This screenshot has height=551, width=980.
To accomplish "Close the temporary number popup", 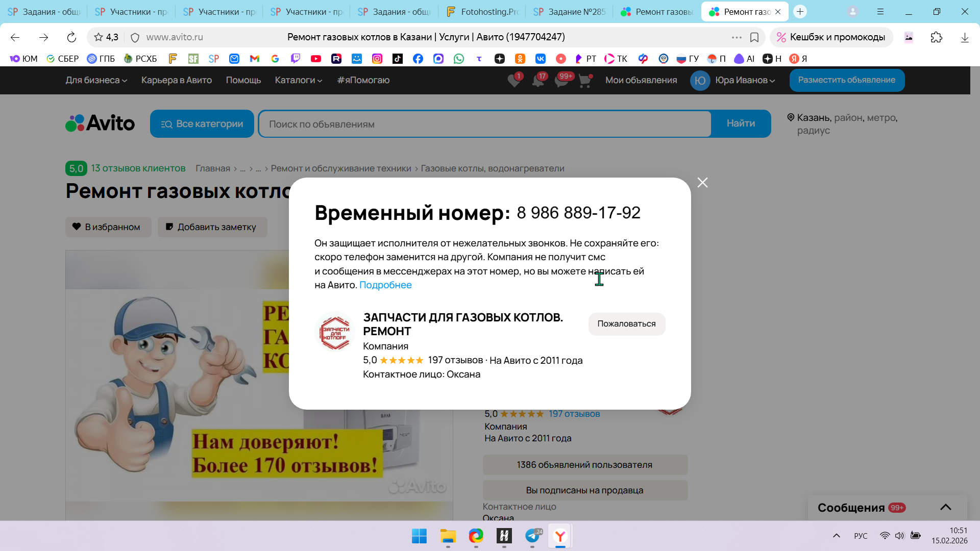I will (x=702, y=183).
